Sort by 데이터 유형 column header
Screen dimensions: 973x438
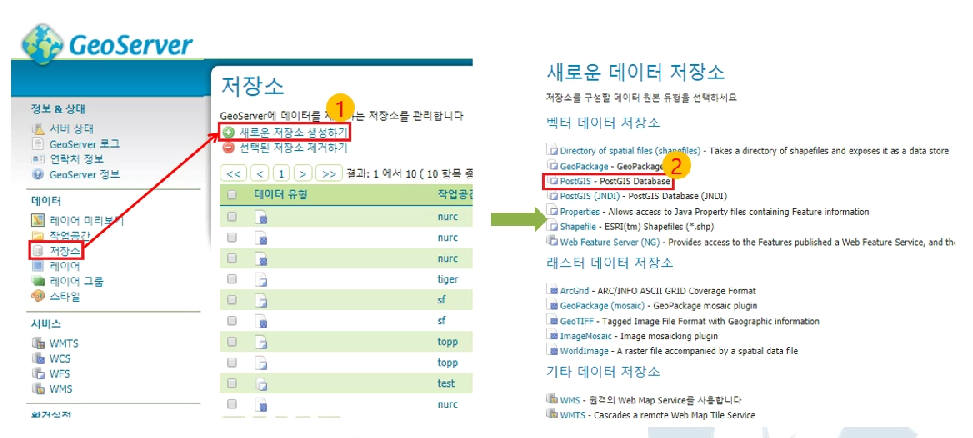pos(281,195)
